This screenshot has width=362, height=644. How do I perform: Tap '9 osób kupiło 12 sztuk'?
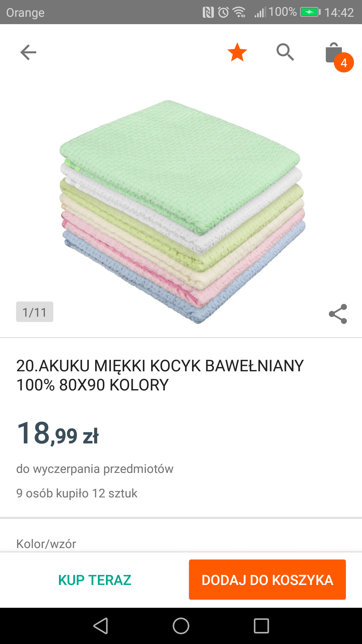click(x=77, y=493)
